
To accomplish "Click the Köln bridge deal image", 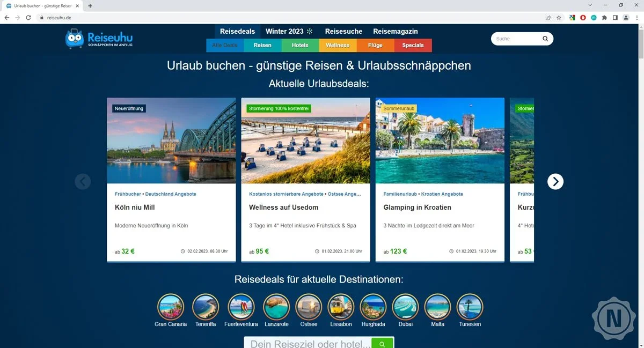I will tap(171, 140).
